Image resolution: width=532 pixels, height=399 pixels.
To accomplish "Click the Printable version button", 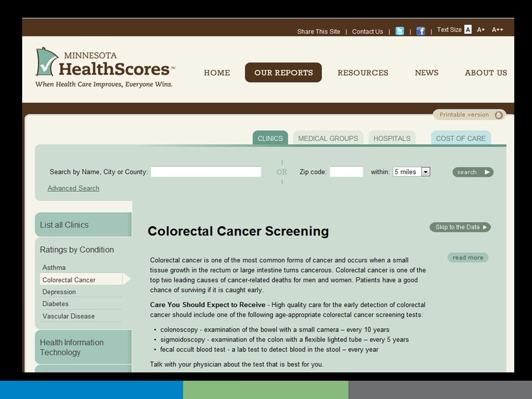I will point(469,115).
